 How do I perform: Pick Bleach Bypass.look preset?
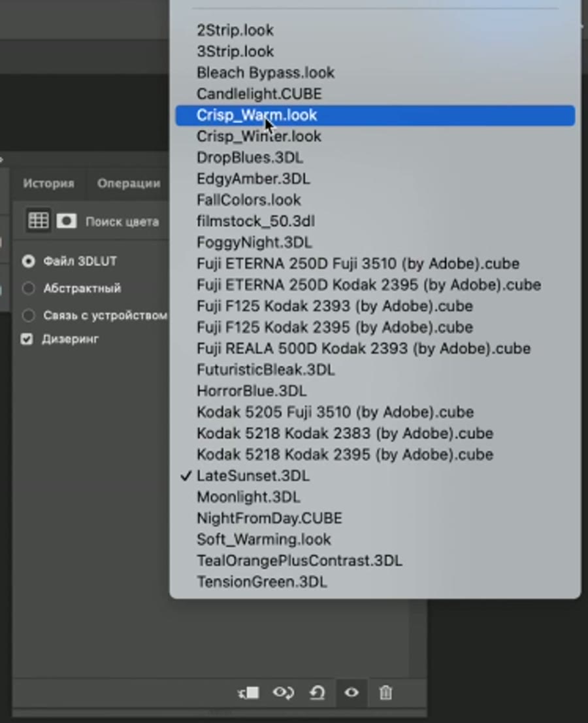[x=375, y=73]
